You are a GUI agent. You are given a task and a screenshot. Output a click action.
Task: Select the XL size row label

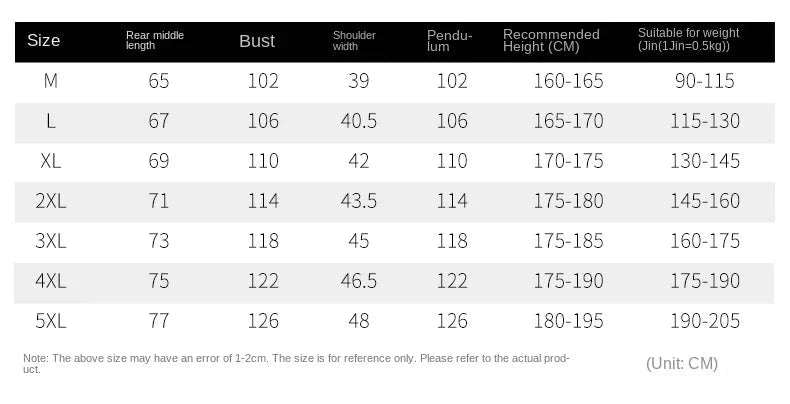click(x=50, y=161)
